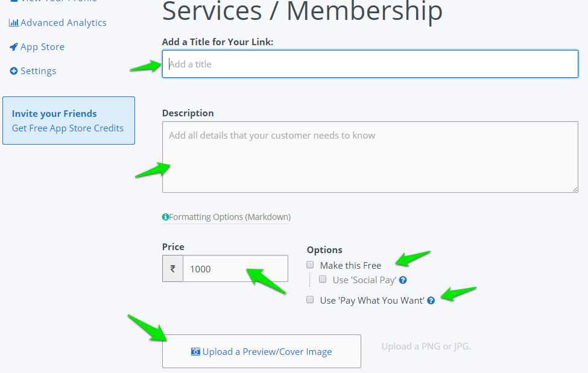Click inside the Description text area
This screenshot has height=373, width=588.
pos(370,157)
